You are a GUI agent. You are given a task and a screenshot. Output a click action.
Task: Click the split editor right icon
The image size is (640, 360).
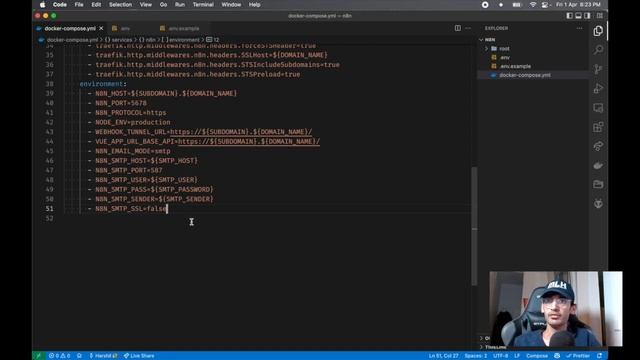pyautogui.click(x=458, y=28)
